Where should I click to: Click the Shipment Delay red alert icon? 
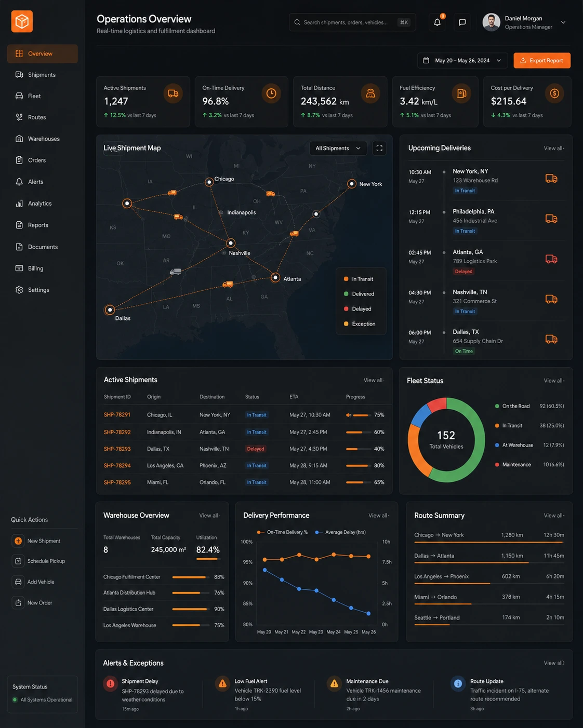point(110,684)
